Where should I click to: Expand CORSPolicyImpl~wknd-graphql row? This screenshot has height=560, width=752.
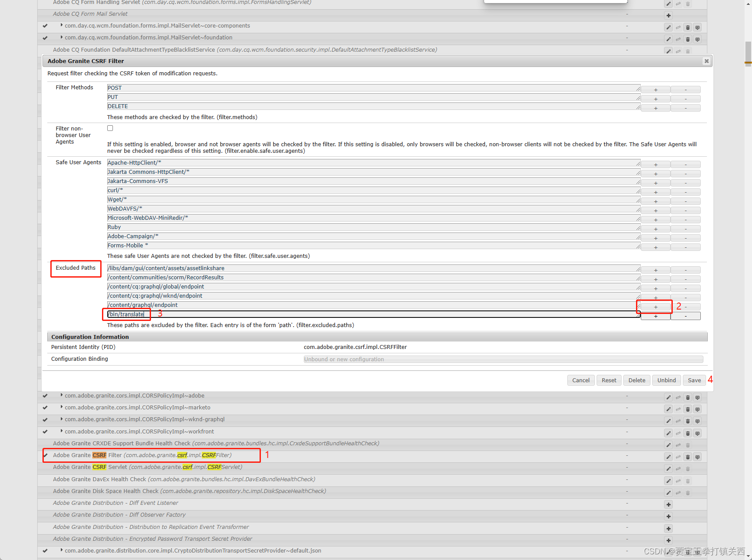pyautogui.click(x=62, y=419)
